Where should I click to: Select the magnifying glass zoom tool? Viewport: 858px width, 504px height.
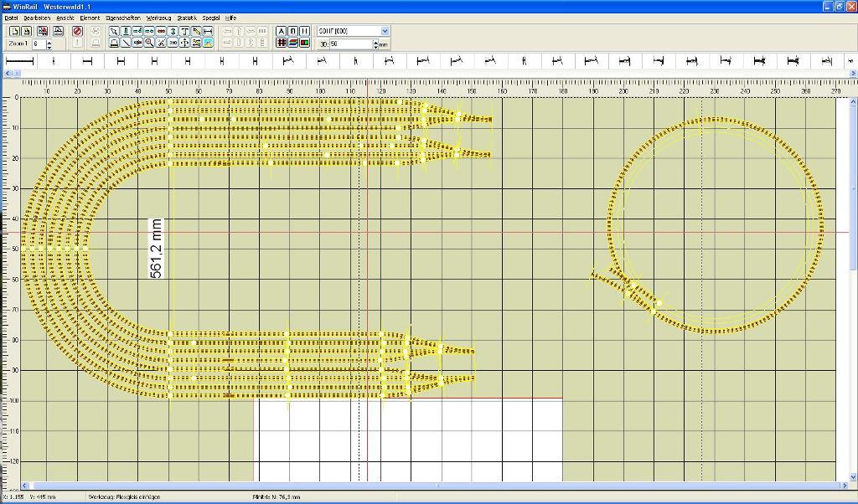pos(149,43)
